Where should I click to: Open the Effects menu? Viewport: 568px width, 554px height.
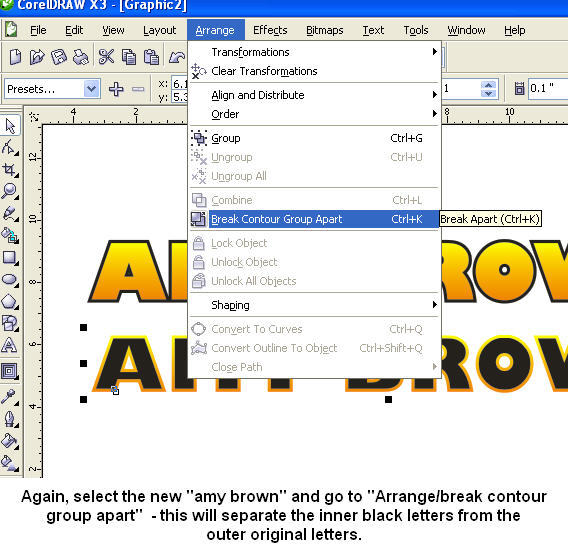pyautogui.click(x=270, y=30)
